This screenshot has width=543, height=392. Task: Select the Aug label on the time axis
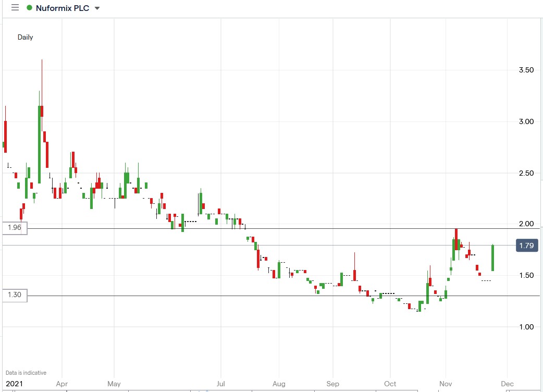click(x=279, y=383)
